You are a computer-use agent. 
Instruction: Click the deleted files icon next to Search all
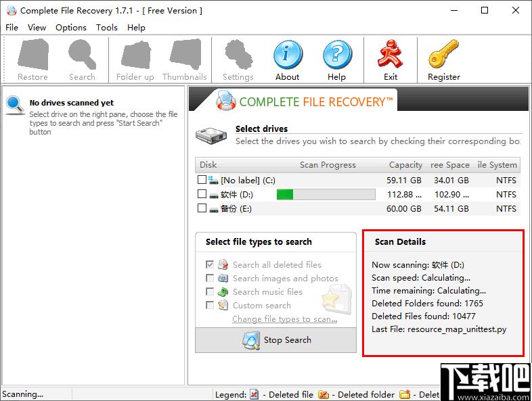coord(223,264)
